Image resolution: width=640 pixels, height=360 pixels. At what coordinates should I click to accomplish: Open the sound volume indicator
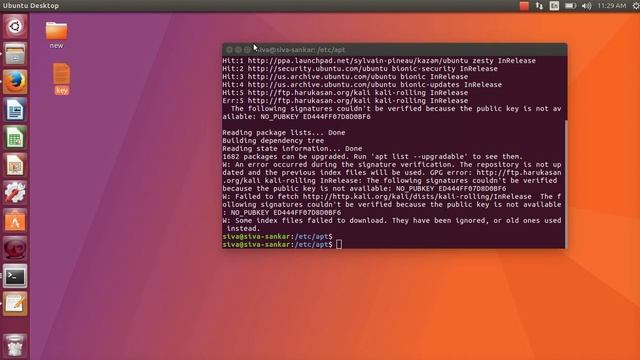pos(587,6)
